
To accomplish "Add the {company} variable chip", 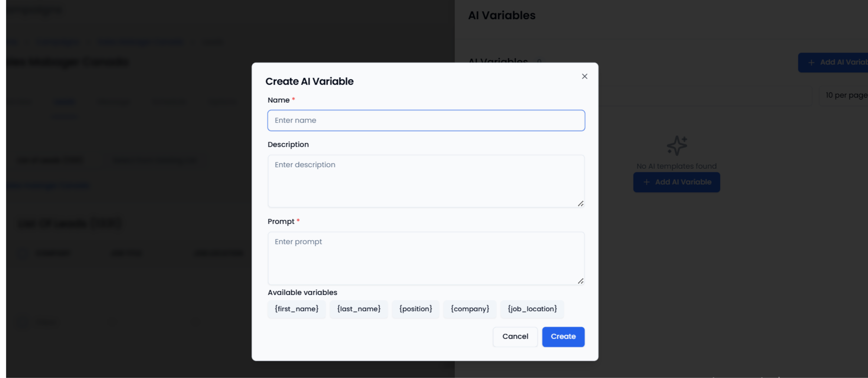I will [x=470, y=309].
